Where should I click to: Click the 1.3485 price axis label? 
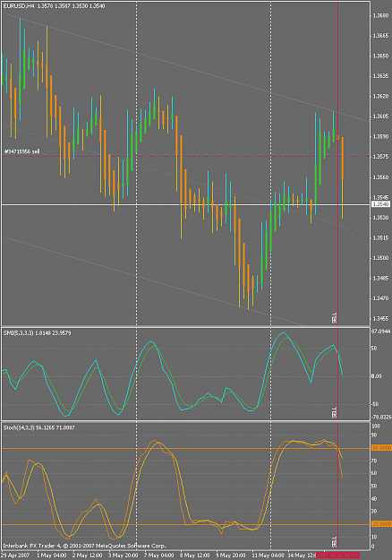[380, 278]
